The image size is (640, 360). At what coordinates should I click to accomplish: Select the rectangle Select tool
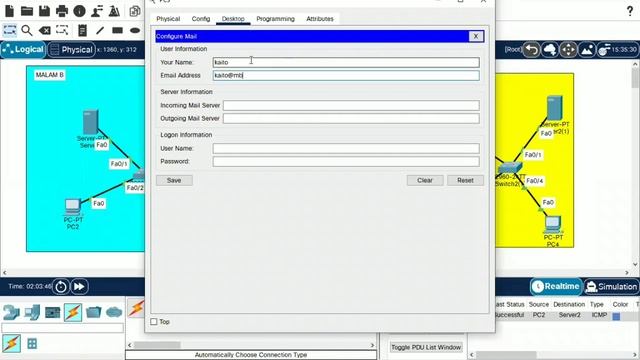click(9, 30)
